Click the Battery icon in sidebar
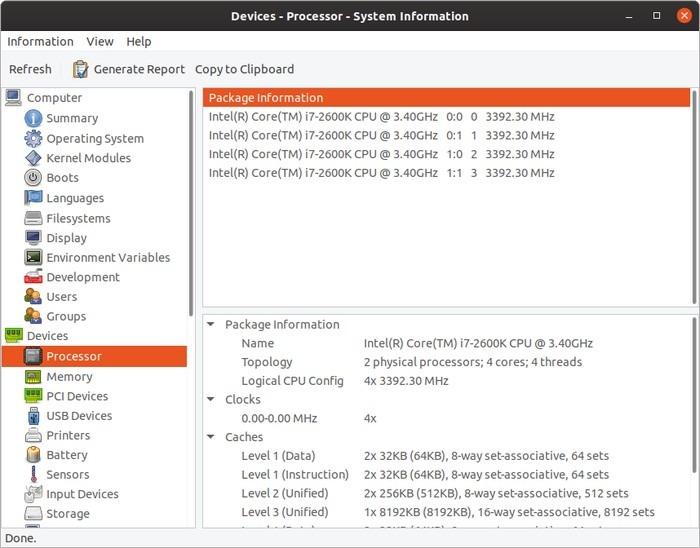Viewport: 700px width, 548px height. tap(33, 455)
